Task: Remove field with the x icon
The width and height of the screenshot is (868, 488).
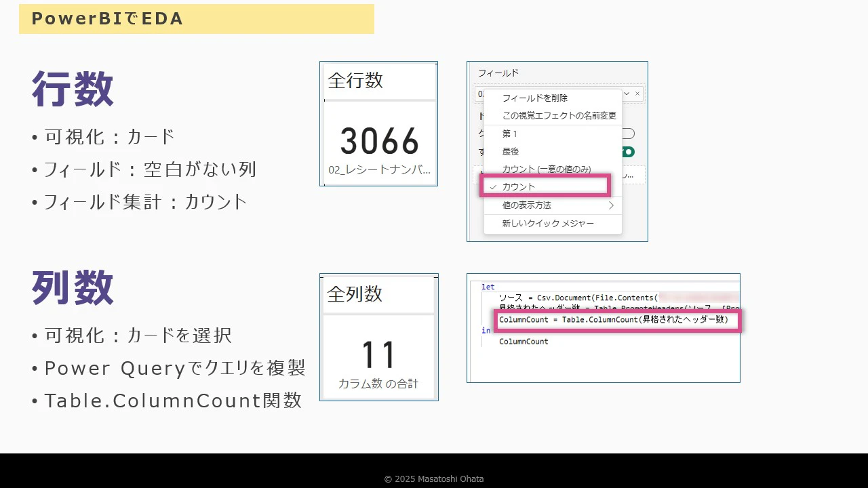Action: click(x=637, y=94)
